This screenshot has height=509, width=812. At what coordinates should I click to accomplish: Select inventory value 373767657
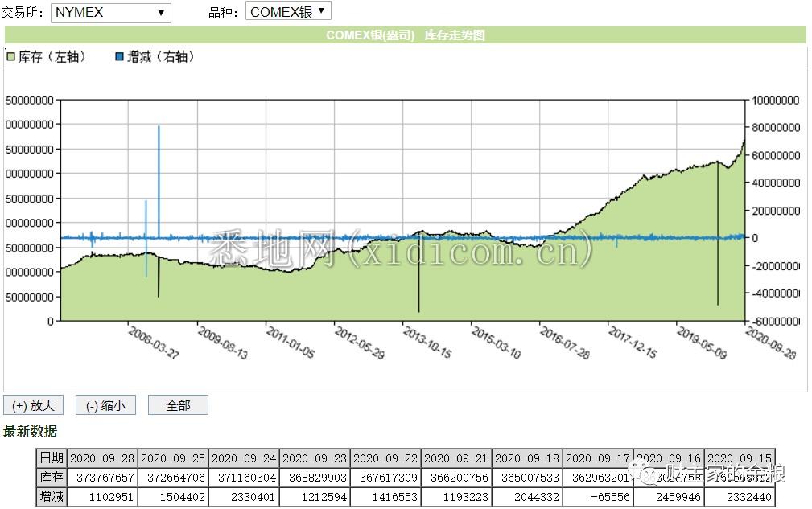(x=105, y=478)
